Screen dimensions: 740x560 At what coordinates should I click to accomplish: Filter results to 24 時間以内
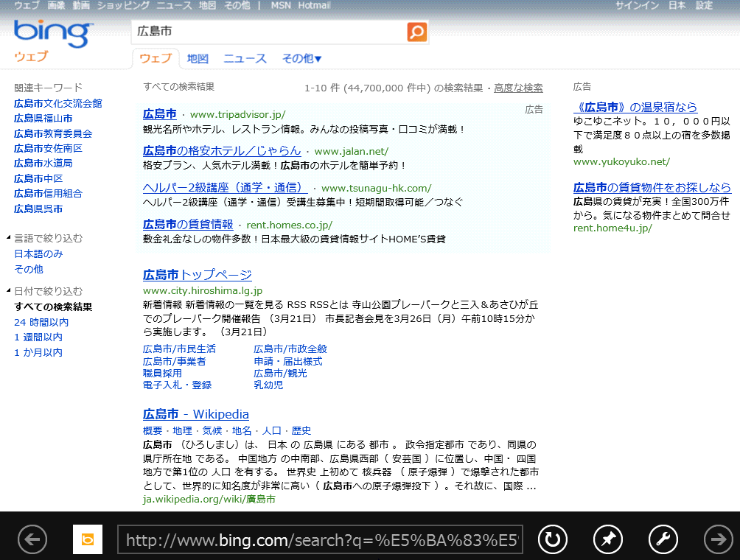coord(41,322)
